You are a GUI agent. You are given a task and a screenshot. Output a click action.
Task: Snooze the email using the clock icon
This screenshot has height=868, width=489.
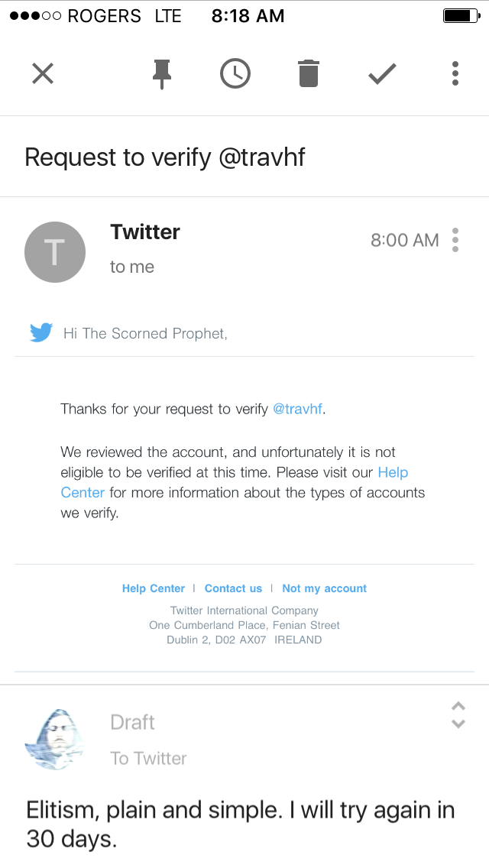[235, 74]
